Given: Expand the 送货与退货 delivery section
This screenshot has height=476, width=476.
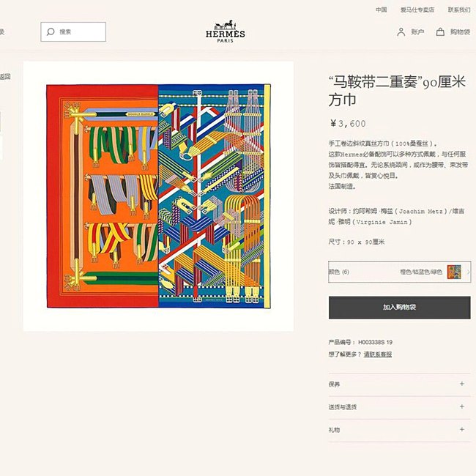Looking at the screenshot, I should pos(400,406).
